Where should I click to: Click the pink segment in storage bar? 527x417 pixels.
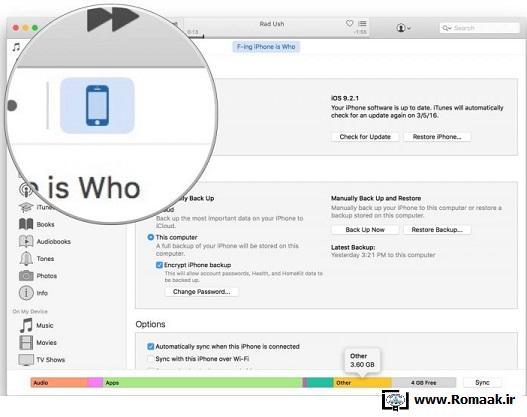pos(95,382)
